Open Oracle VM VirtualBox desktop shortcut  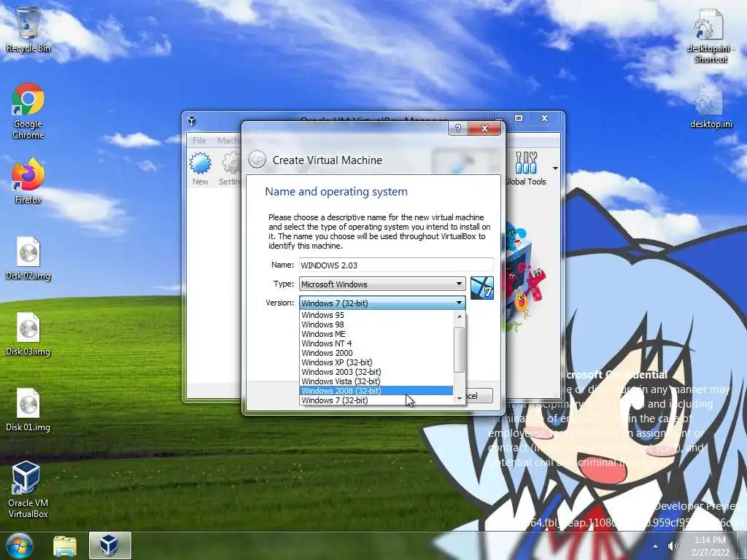pos(28,489)
